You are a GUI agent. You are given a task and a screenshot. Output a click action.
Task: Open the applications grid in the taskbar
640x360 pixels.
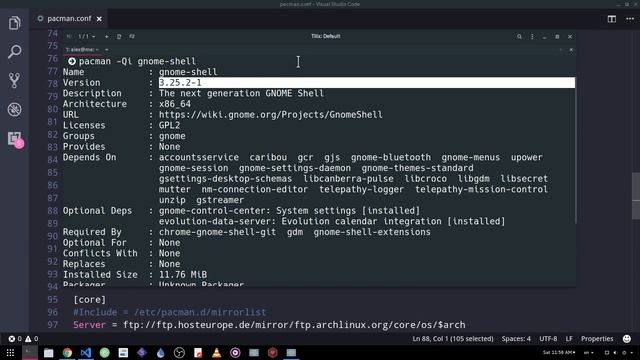tap(10, 353)
